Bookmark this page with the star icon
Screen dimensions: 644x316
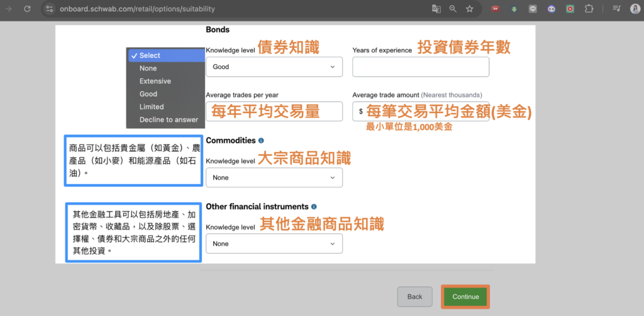pyautogui.click(x=470, y=9)
